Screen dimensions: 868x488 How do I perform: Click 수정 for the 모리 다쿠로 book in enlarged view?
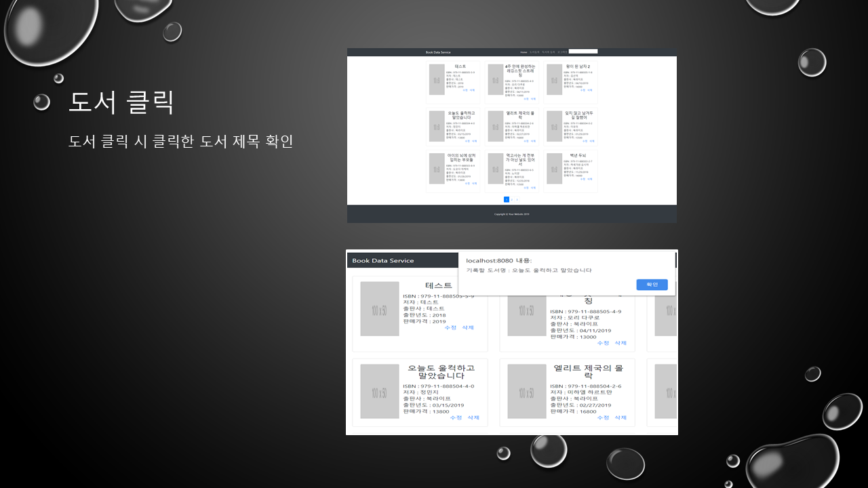[603, 343]
